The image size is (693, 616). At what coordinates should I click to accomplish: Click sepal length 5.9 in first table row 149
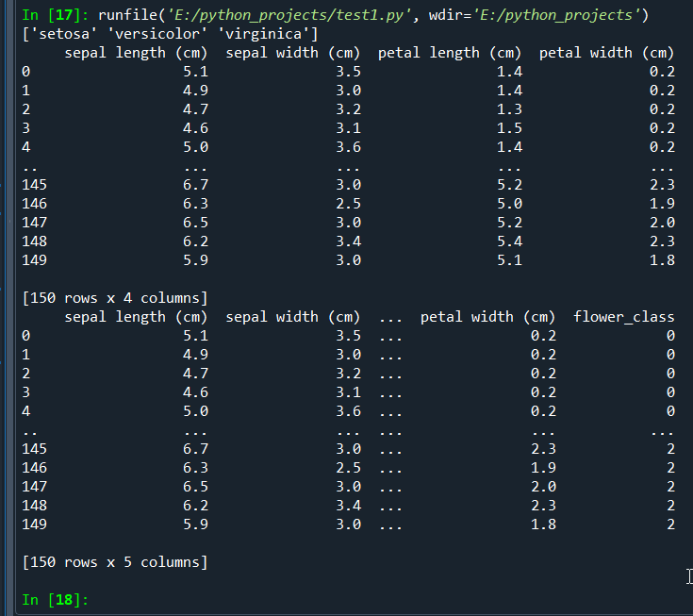(x=196, y=260)
